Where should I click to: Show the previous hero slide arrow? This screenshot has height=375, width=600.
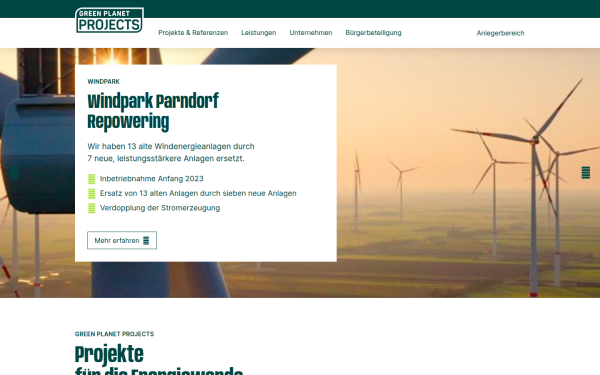tap(14, 173)
